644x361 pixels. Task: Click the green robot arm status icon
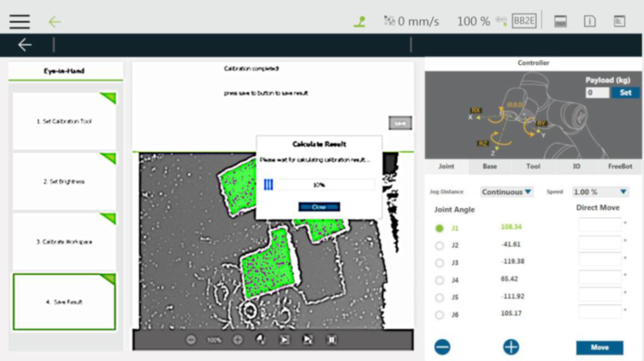(x=359, y=21)
